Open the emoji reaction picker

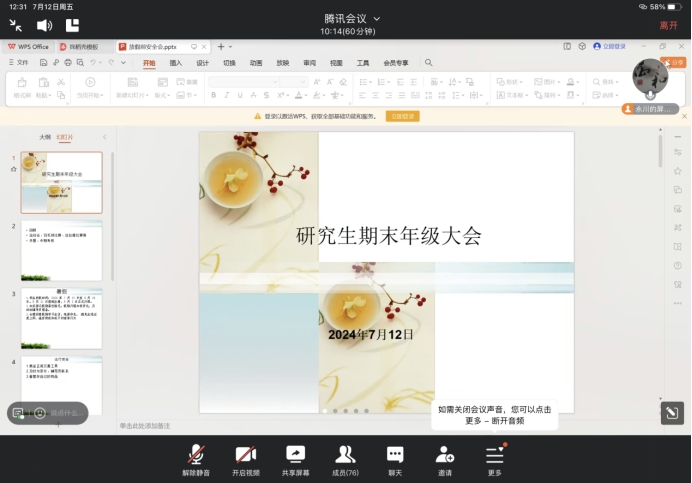click(39, 412)
